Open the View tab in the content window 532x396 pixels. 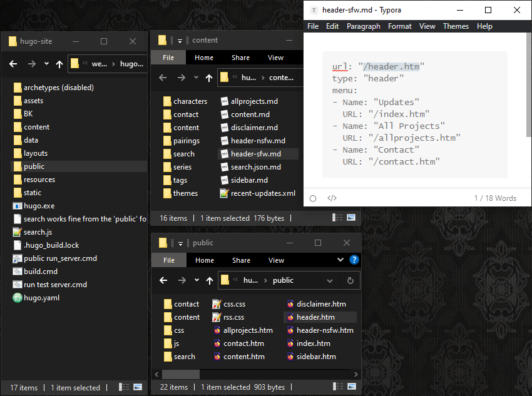tap(275, 58)
